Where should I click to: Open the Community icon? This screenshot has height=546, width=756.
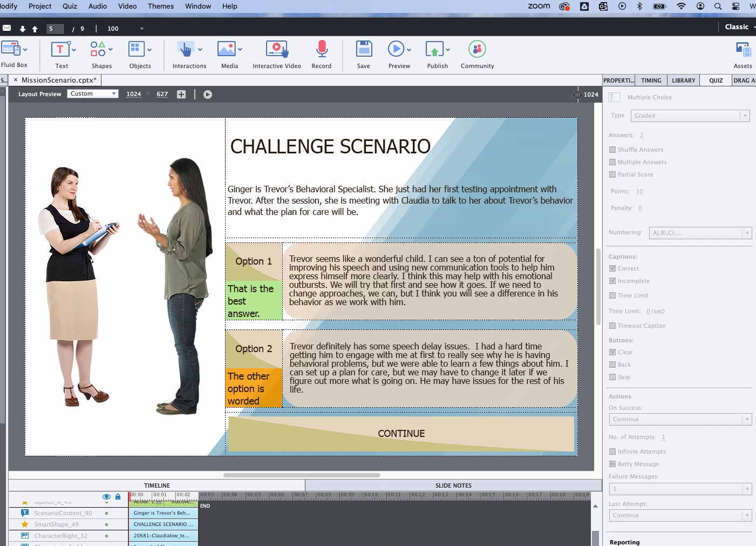pos(477,49)
